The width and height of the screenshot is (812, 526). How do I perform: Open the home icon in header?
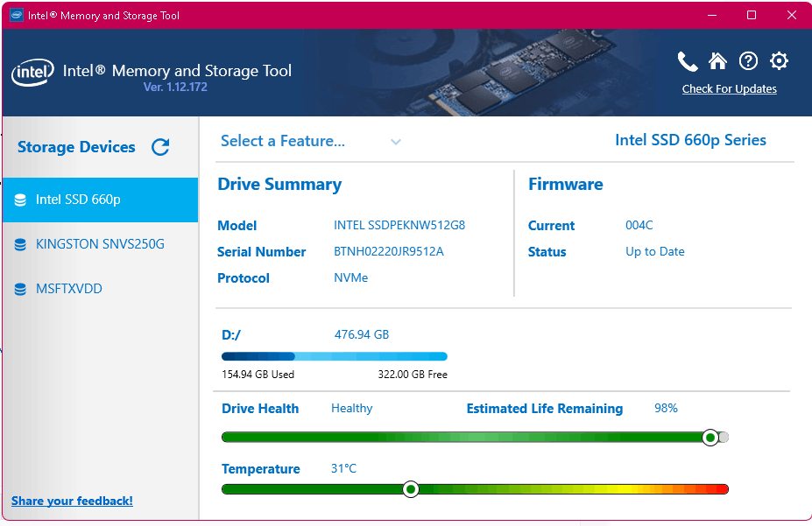(717, 61)
